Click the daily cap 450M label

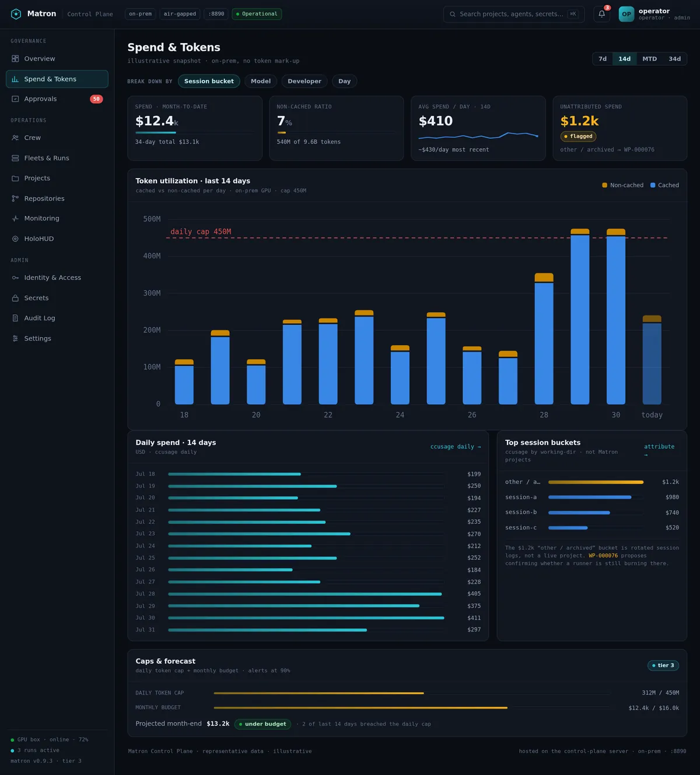pos(201,232)
